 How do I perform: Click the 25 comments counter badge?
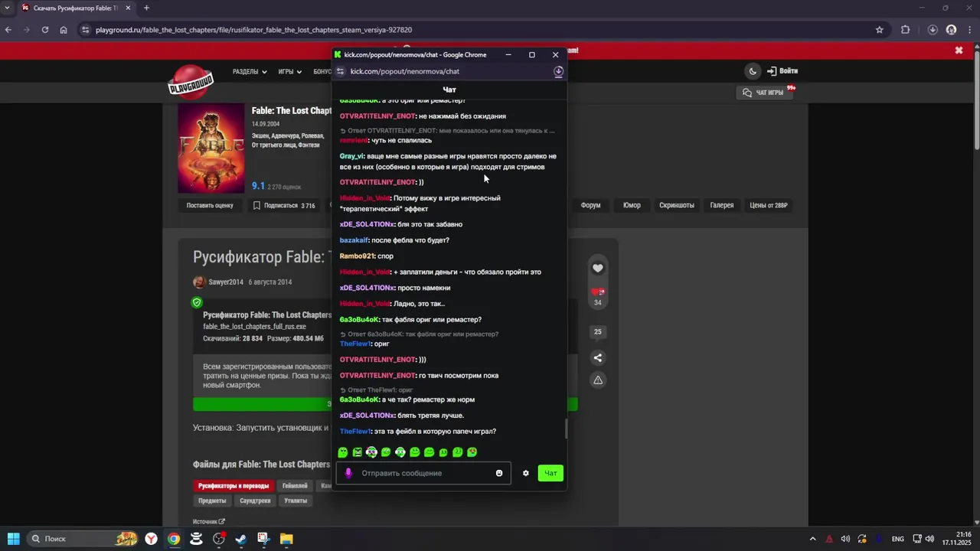click(x=598, y=331)
